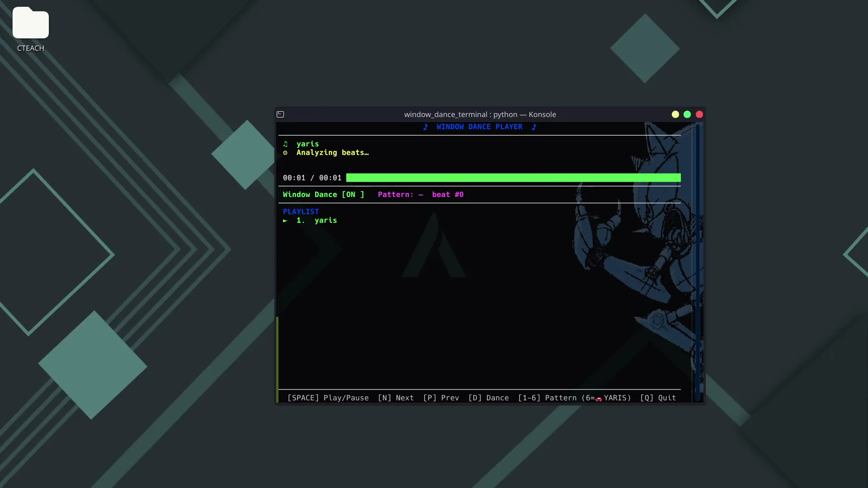The height and width of the screenshot is (488, 868).
Task: Click the '00:01 / 00:01' time readout
Action: (x=312, y=178)
